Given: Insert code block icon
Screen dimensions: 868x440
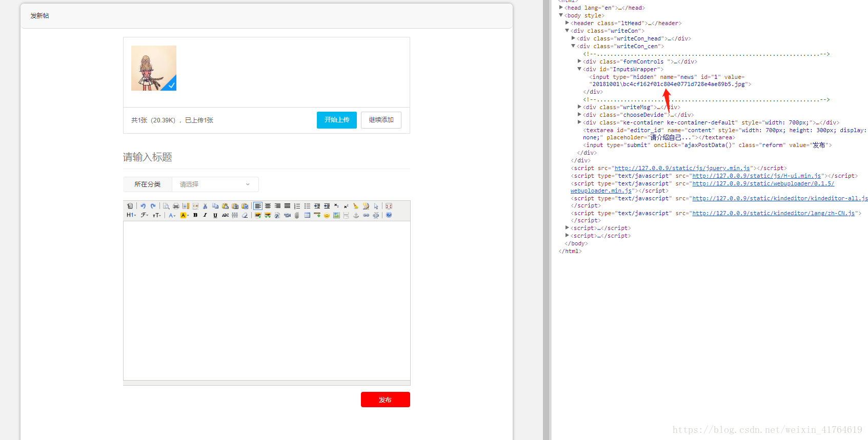Looking at the screenshot, I should (195, 206).
